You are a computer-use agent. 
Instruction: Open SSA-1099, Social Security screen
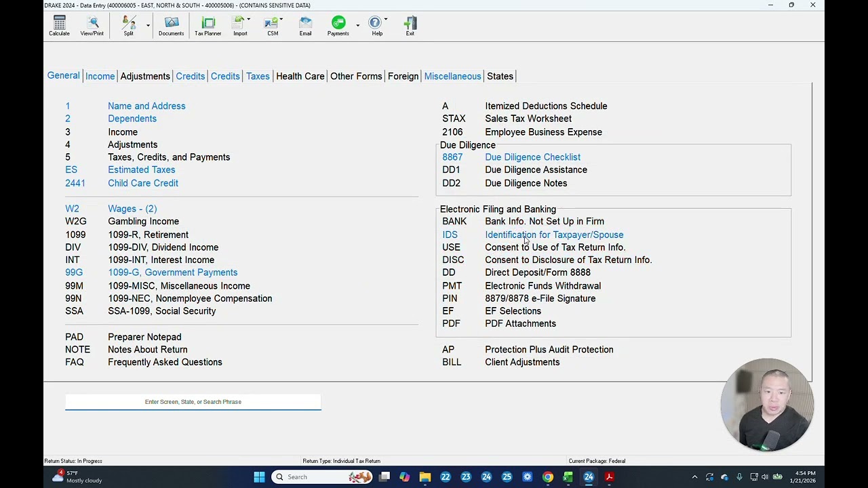(161, 311)
